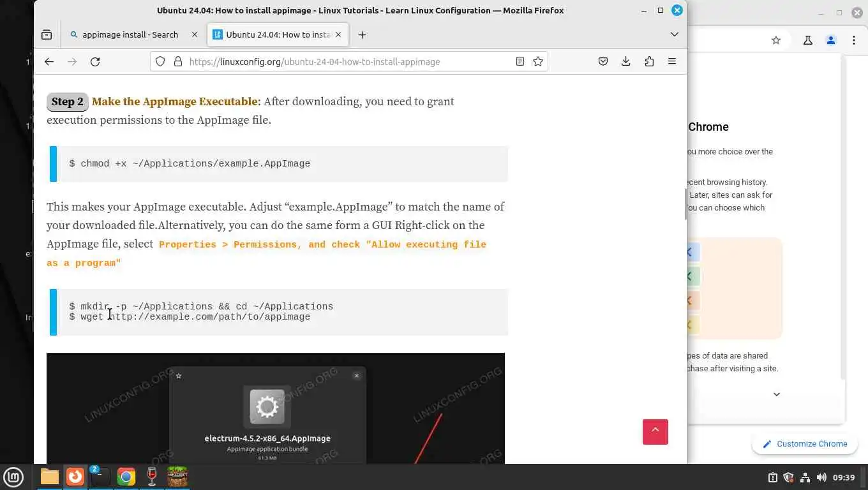Click the wget example.com command line

(x=190, y=316)
